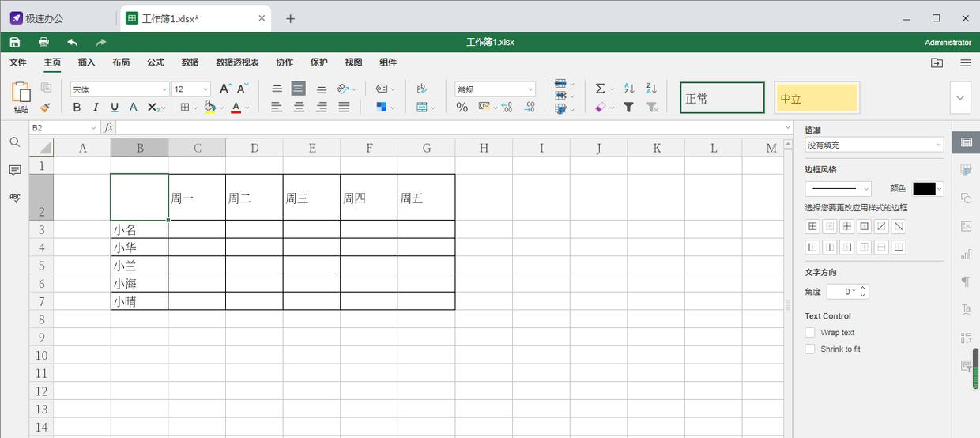Image resolution: width=980 pixels, height=438 pixels.
Task: Decrease the font size
Action: [244, 89]
